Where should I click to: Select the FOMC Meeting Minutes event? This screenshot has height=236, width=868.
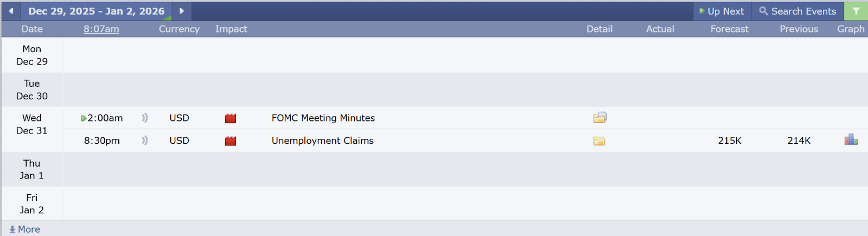pos(323,118)
